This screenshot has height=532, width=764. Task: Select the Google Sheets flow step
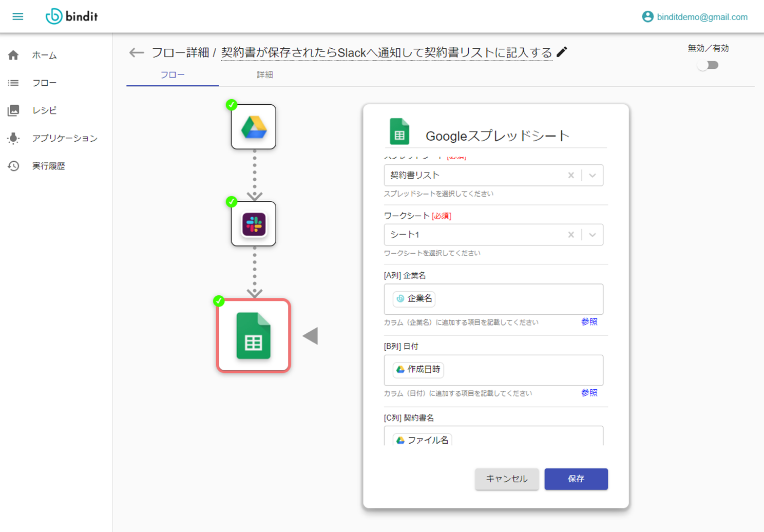click(254, 335)
